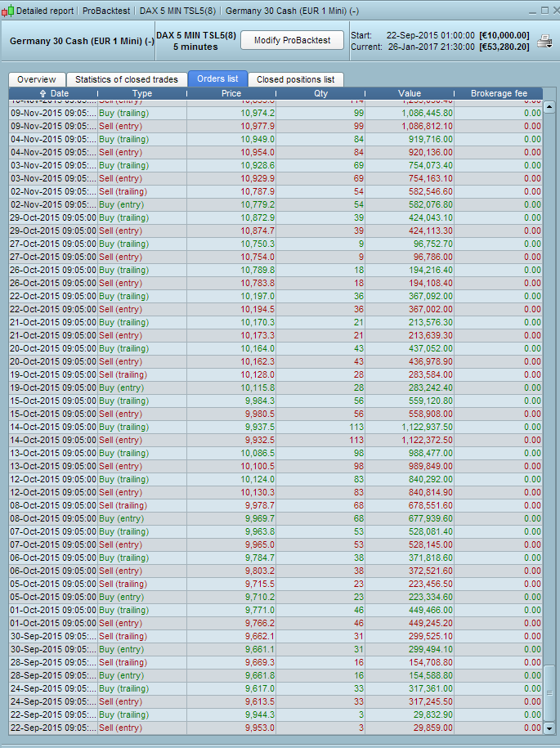Click the scrollbar up arrow

(549, 107)
